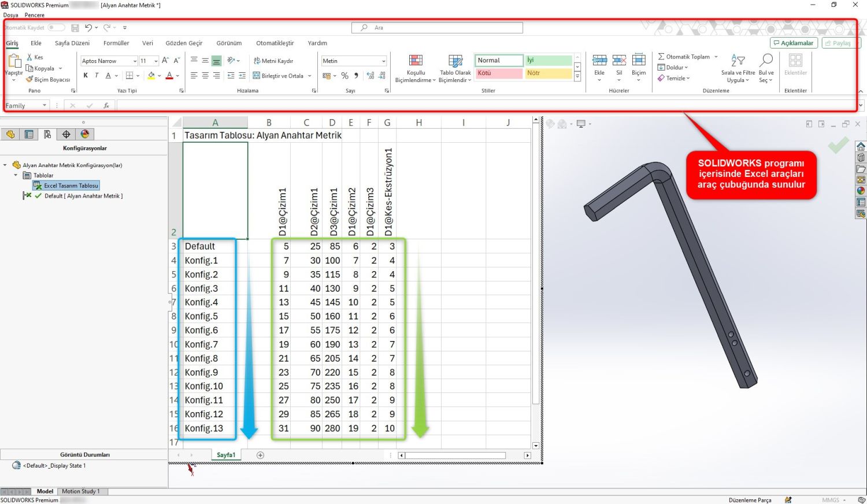Viewport: 867px width, 504px height.
Task: Select the Sayfa1 sheet tab
Action: click(x=226, y=455)
